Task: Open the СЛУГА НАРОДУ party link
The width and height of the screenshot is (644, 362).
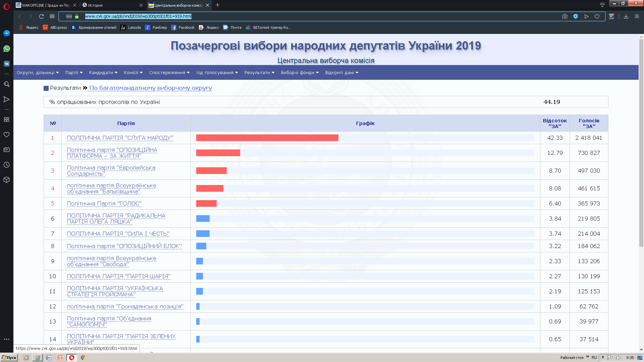Action: click(x=120, y=138)
